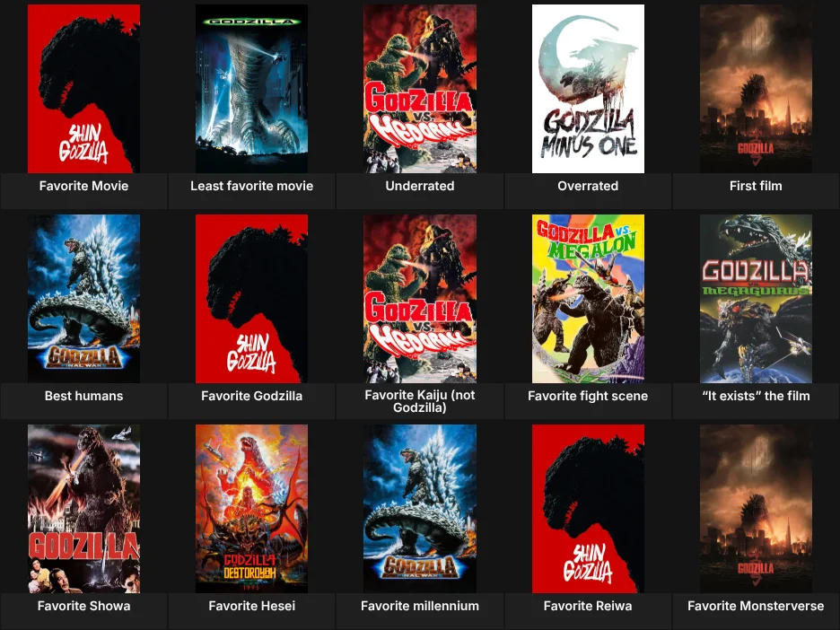840x630 pixels.
Task: Choose the Shin Godzilla poster above Favorite Godzilla
Action: point(252,298)
